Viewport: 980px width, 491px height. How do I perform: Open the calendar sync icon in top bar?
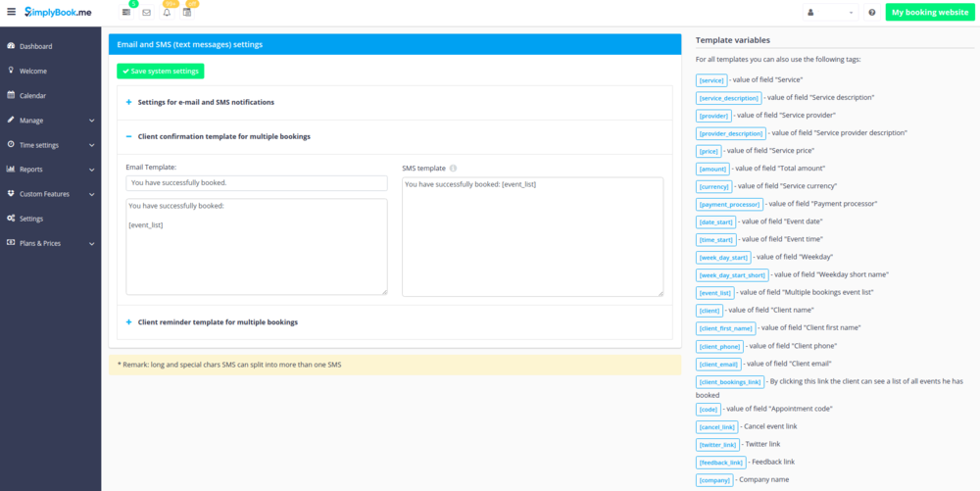pos(187,13)
